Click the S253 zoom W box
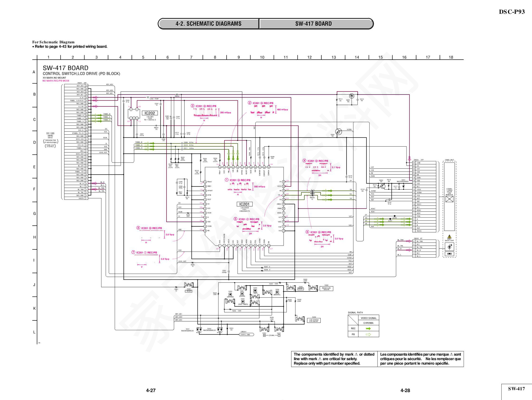The width and height of the screenshot is (532, 400). (x=264, y=335)
